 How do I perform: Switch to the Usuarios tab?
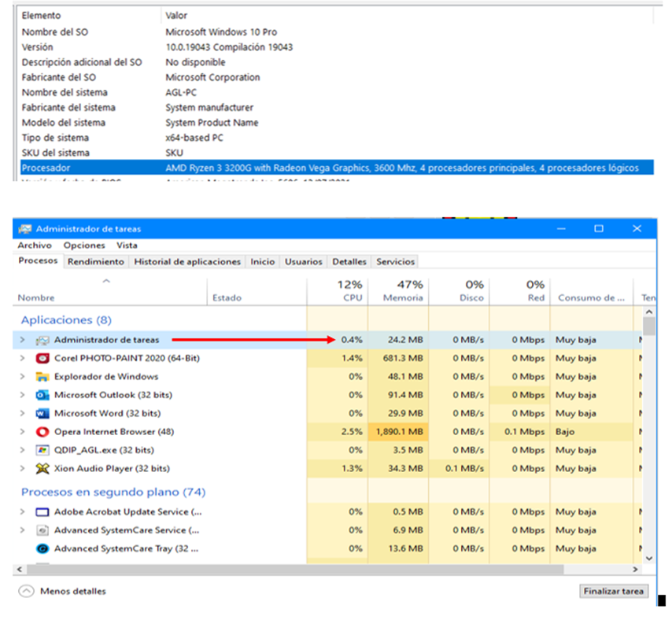point(304,262)
